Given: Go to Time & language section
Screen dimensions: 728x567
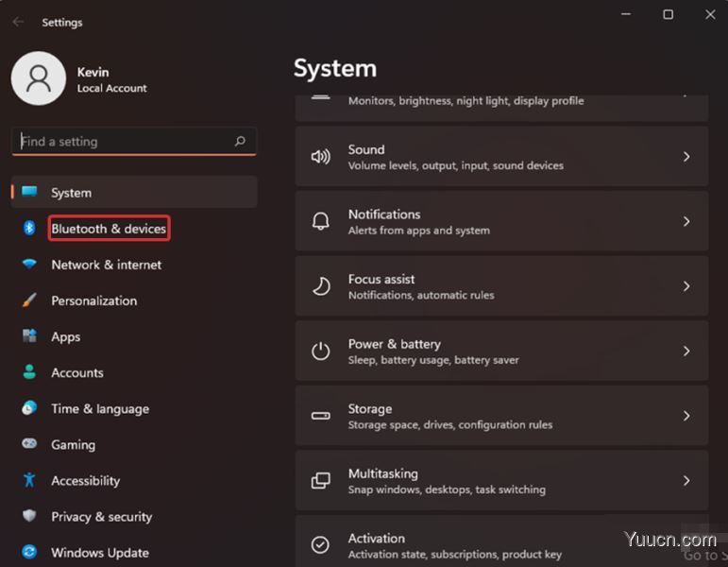Looking at the screenshot, I should point(100,408).
